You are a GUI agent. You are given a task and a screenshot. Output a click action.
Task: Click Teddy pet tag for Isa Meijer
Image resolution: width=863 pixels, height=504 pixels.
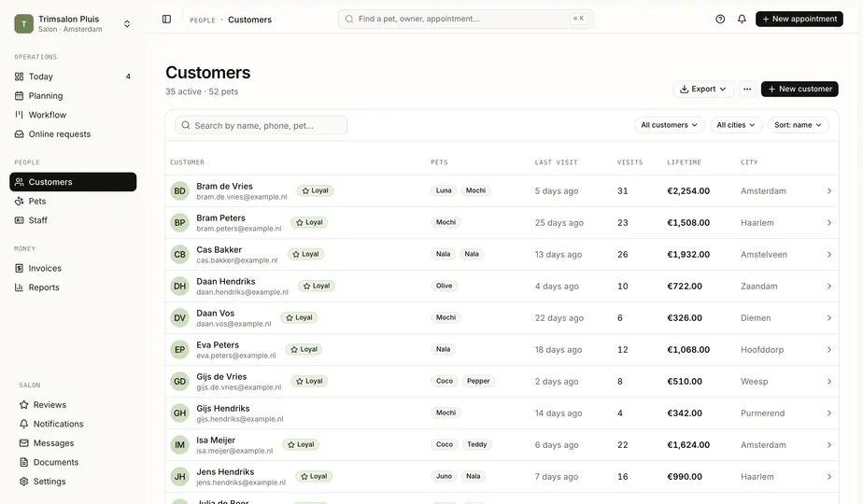pyautogui.click(x=477, y=444)
